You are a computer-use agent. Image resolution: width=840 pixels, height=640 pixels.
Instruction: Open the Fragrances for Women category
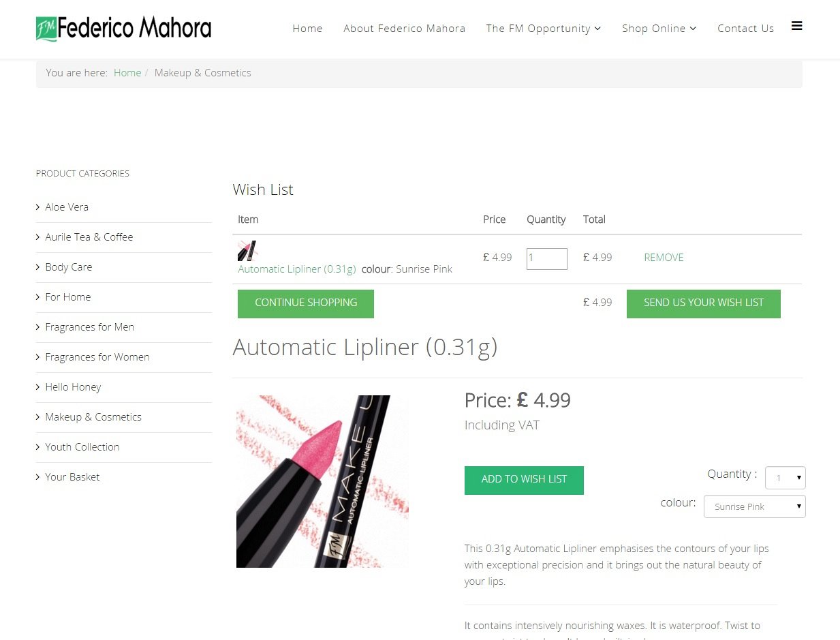[97, 357]
